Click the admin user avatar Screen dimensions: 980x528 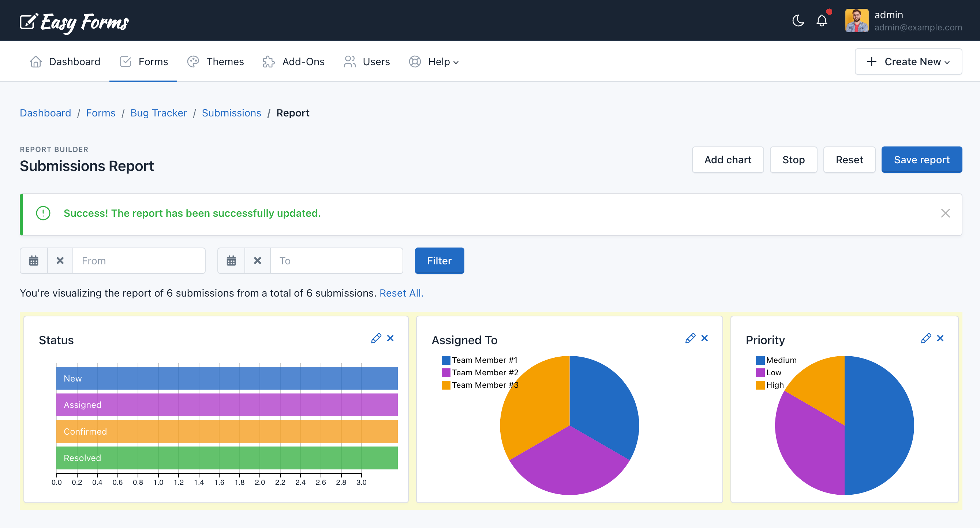[x=856, y=21]
